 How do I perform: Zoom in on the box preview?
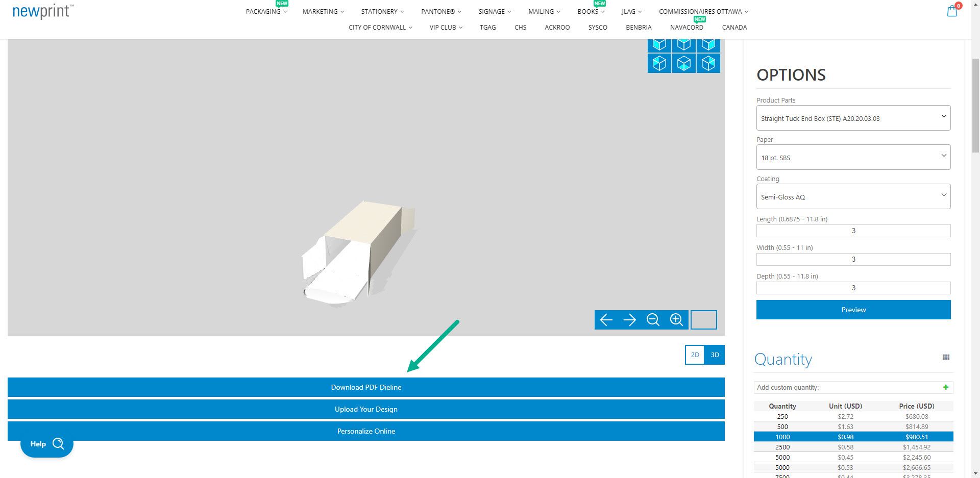pyautogui.click(x=676, y=320)
